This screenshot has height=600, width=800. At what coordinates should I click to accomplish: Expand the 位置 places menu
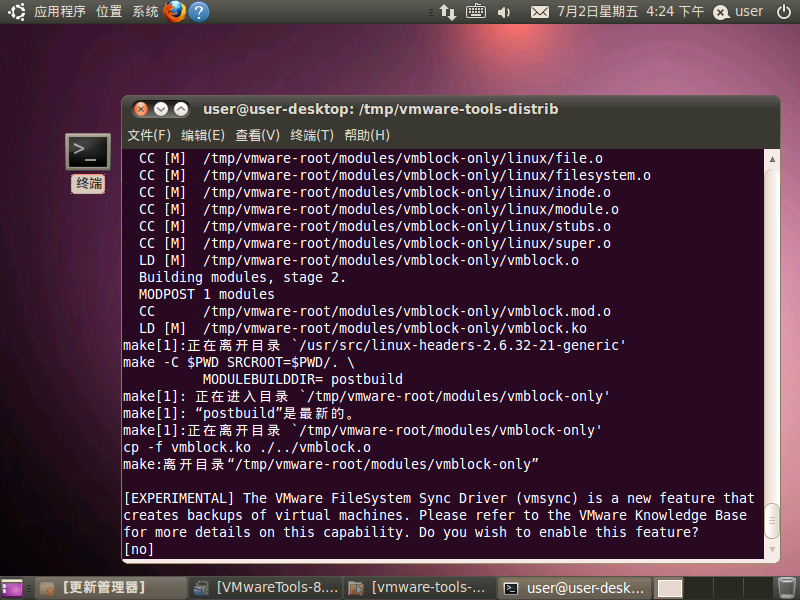point(109,12)
